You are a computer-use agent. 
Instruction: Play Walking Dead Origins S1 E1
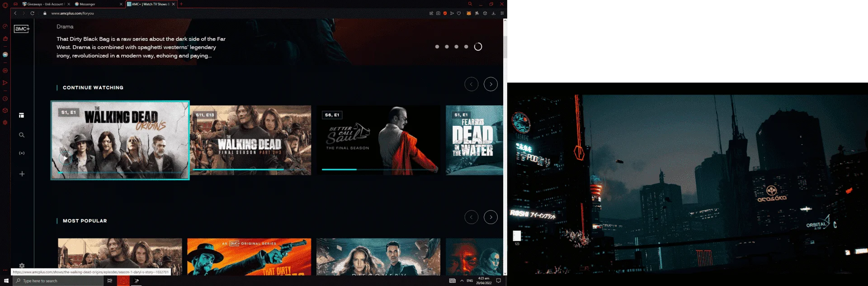[x=120, y=140]
